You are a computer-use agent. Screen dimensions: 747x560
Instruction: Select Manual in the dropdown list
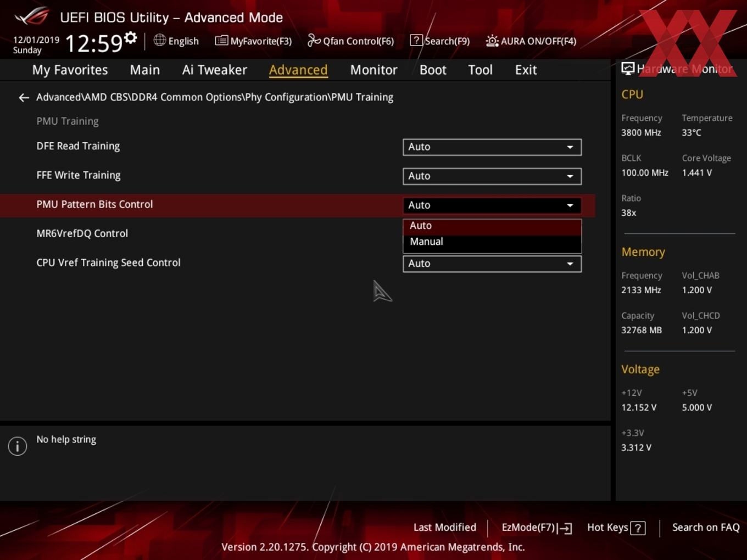tap(492, 242)
